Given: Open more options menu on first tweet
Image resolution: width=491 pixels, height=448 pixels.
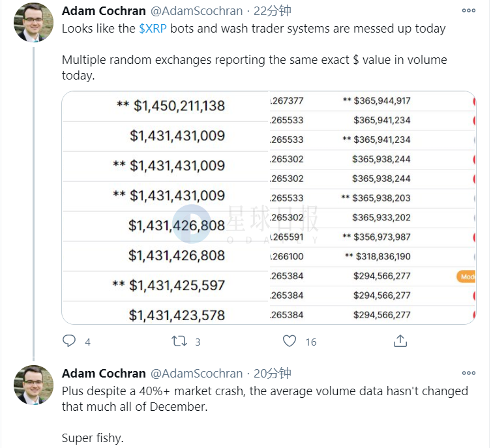Looking at the screenshot, I should (x=468, y=10).
